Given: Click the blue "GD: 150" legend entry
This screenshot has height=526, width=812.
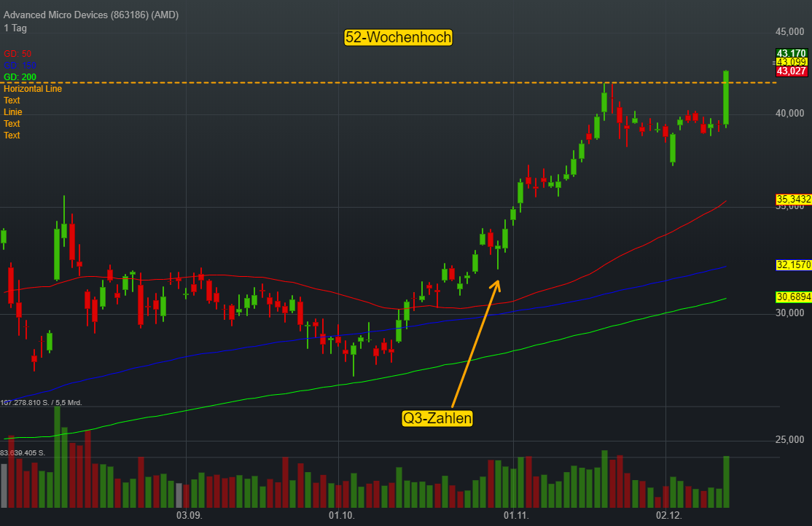Looking at the screenshot, I should 20,66.
